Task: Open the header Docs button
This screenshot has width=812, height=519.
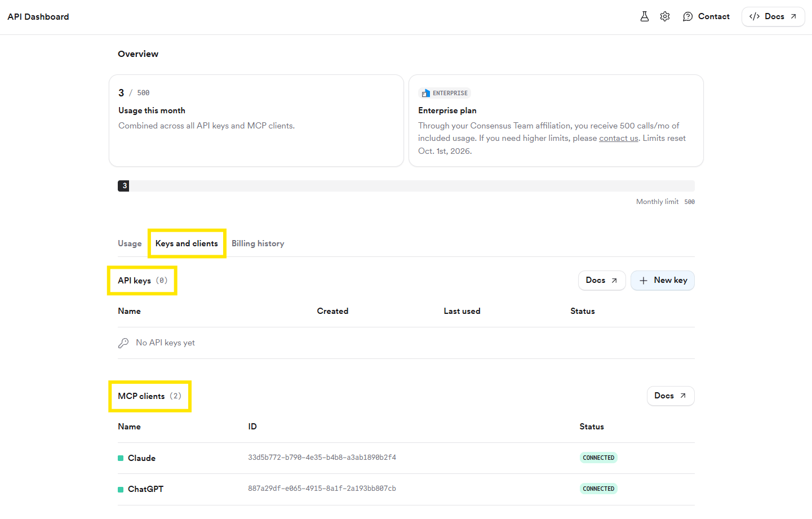Action: click(x=773, y=16)
